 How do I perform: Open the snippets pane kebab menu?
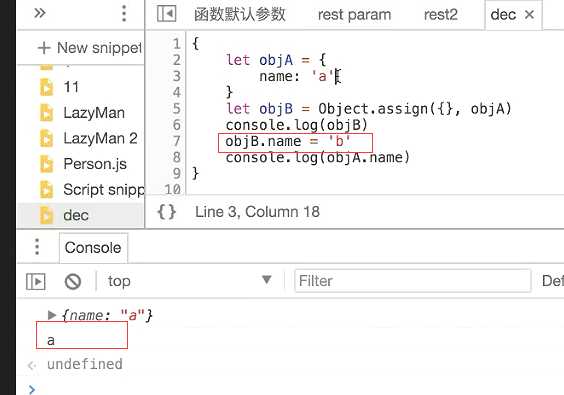[x=124, y=13]
